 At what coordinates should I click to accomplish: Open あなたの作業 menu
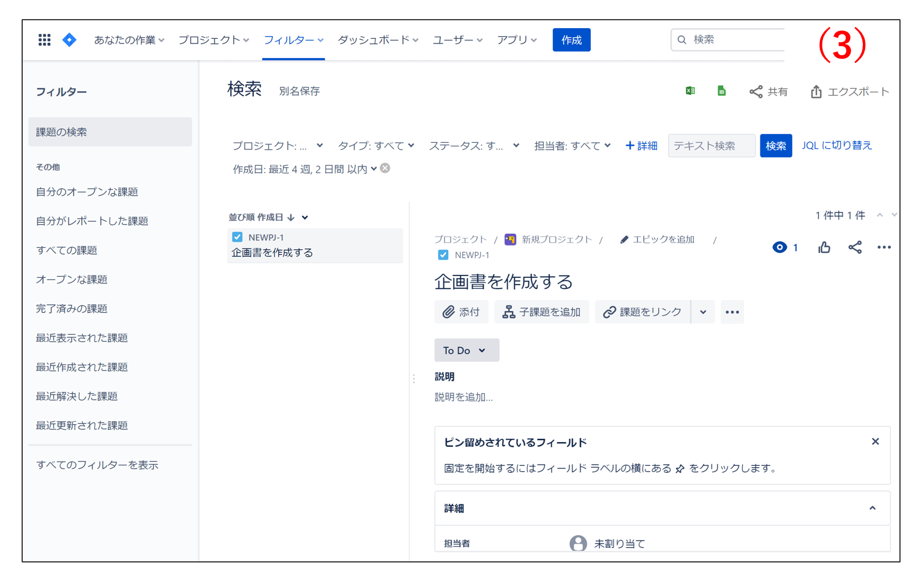(129, 40)
